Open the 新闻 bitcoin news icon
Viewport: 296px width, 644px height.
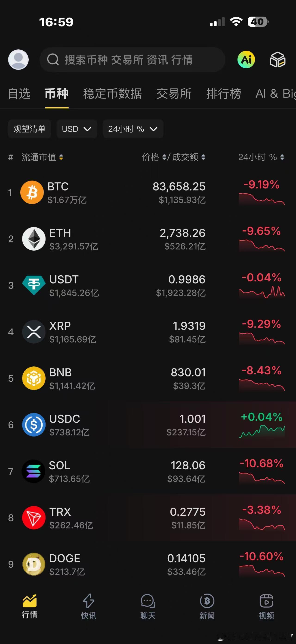[x=207, y=601]
